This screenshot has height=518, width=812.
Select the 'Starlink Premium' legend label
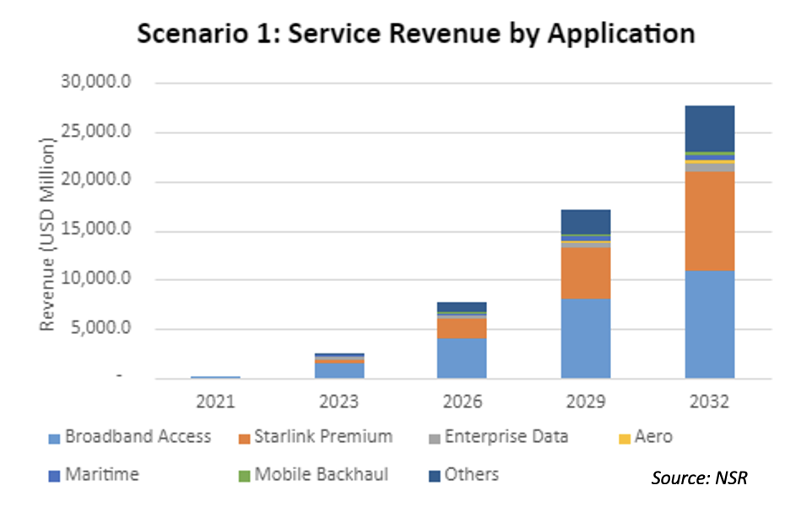point(323,437)
